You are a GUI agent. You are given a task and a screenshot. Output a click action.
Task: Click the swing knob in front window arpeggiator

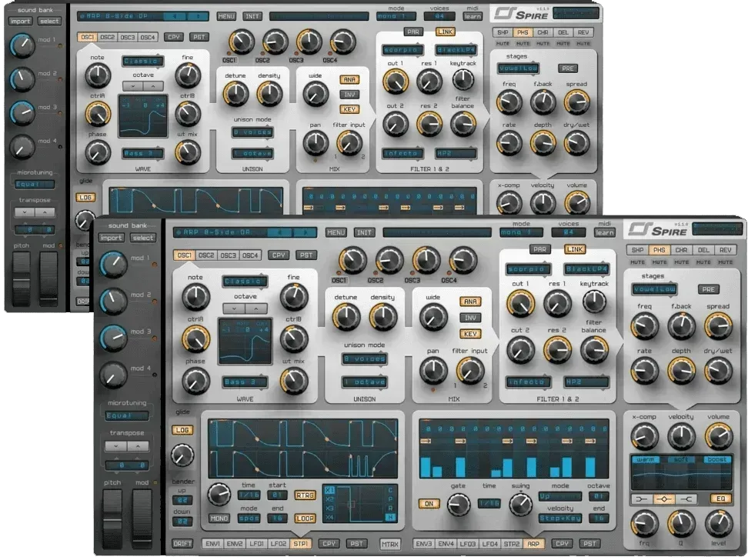[520, 504]
